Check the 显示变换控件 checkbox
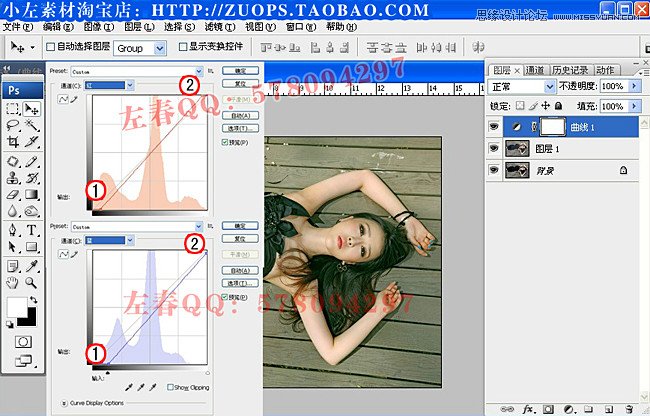 click(182, 47)
